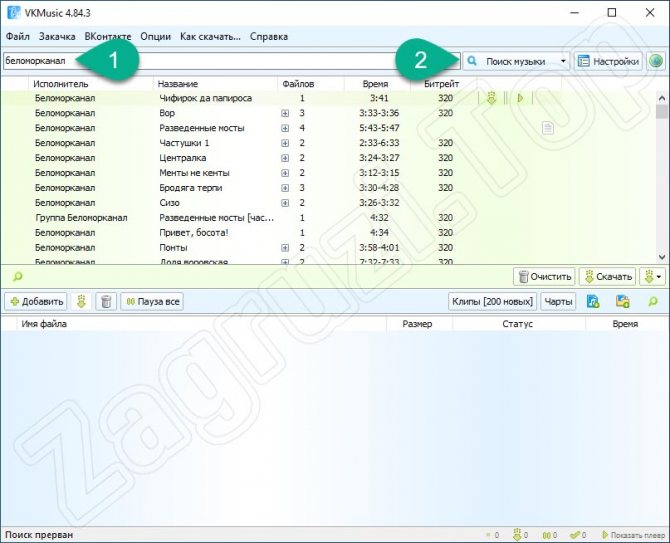Sort results by Время column in the search results

[377, 84]
